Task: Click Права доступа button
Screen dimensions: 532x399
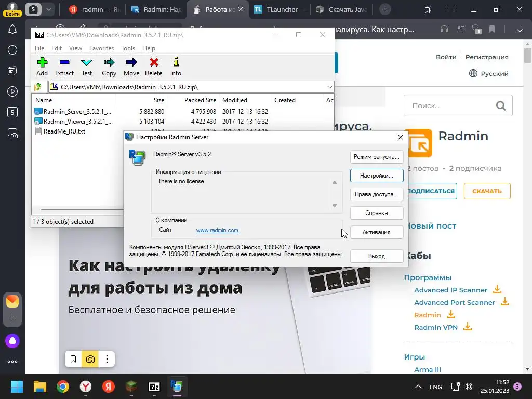Action: (377, 194)
